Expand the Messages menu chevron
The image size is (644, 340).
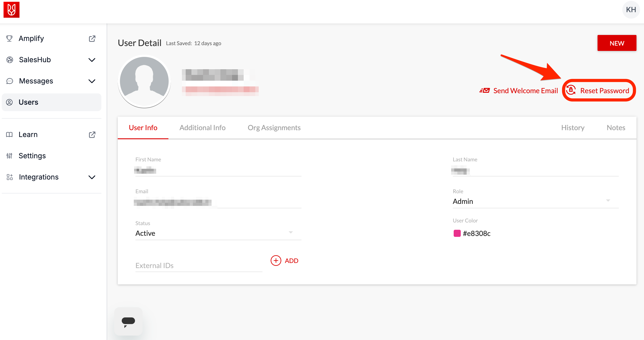[x=92, y=81]
